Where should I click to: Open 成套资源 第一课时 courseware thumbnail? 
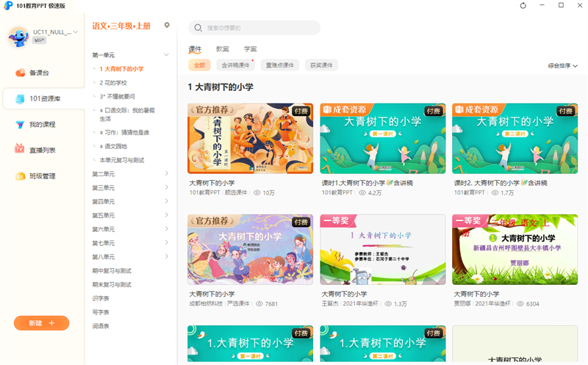(383, 138)
